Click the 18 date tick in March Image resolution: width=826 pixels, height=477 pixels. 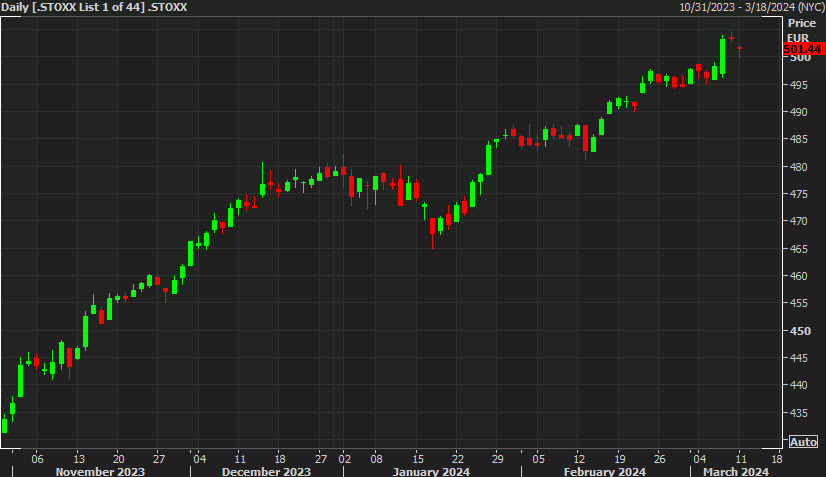pos(776,459)
